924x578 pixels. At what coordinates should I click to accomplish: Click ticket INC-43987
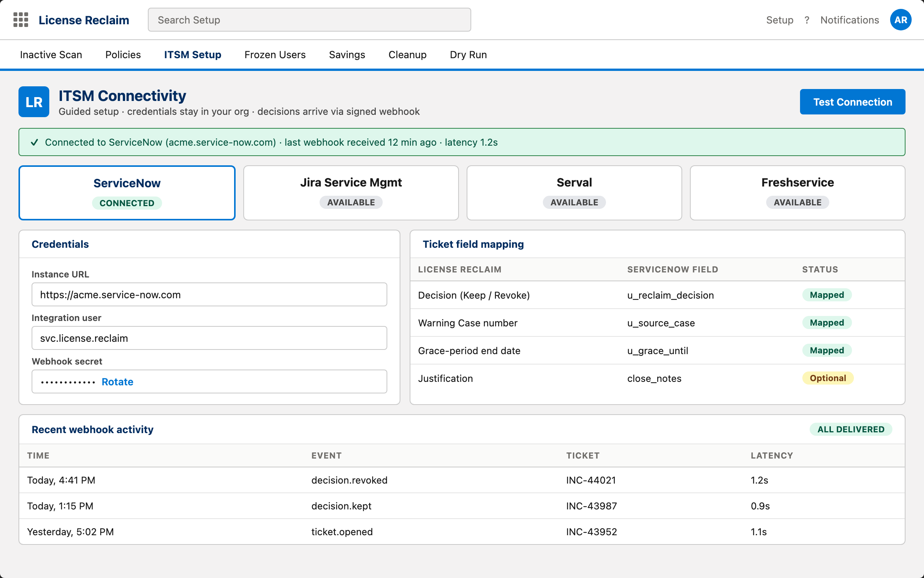(x=591, y=506)
